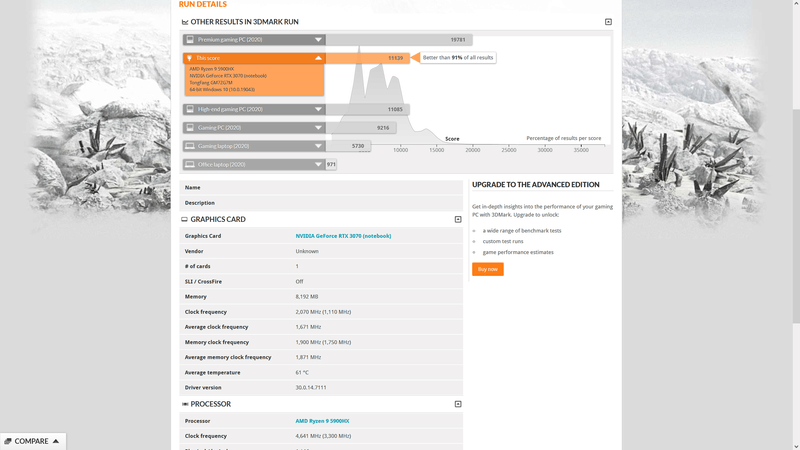Click the processor chip icon beside heading
The width and height of the screenshot is (800, 450).
[185, 404]
